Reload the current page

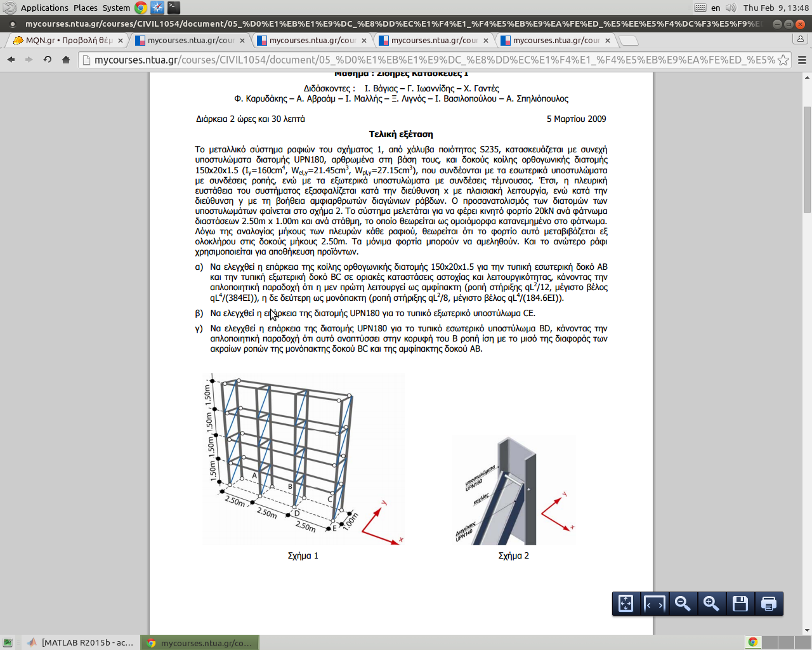(48, 60)
